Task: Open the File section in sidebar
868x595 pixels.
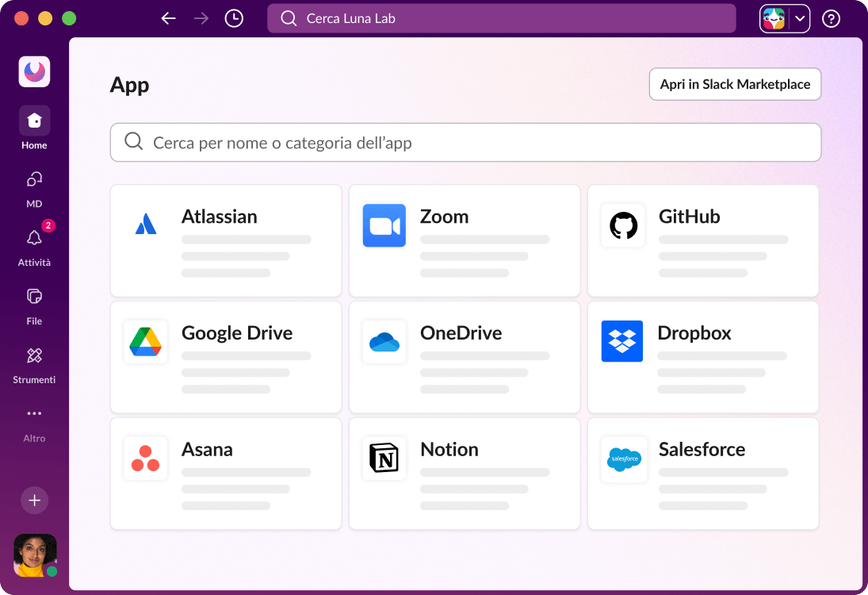Action: [34, 297]
